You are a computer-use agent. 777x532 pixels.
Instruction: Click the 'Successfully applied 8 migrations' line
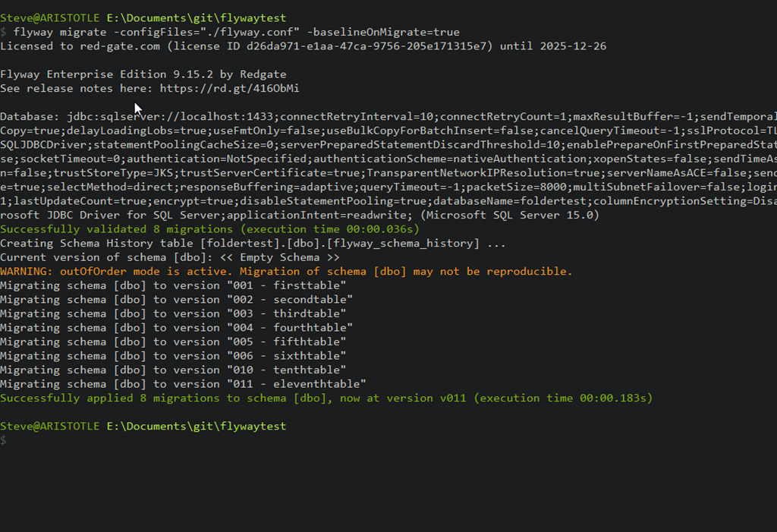tap(326, 398)
